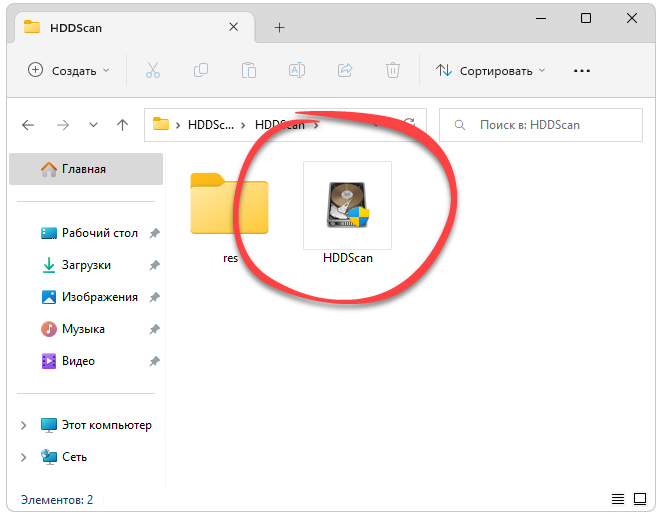Open the three-dots more options menu

point(582,71)
